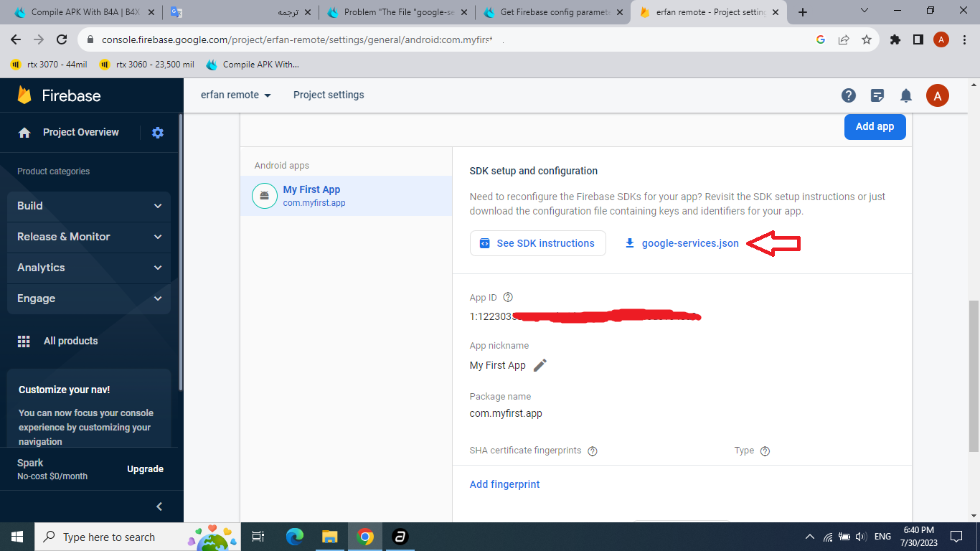980x551 pixels.
Task: Go back with the browser back arrow
Action: tap(16, 40)
